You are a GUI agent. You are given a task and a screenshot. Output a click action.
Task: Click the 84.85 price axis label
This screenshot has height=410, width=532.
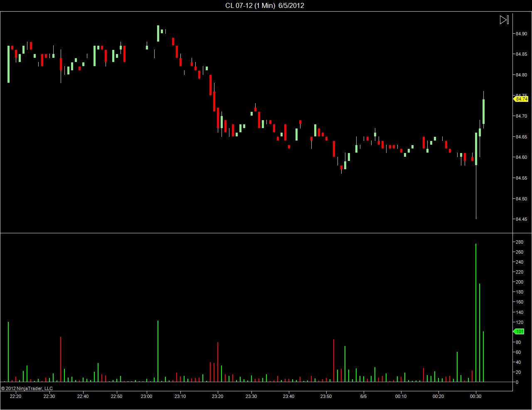(521, 54)
